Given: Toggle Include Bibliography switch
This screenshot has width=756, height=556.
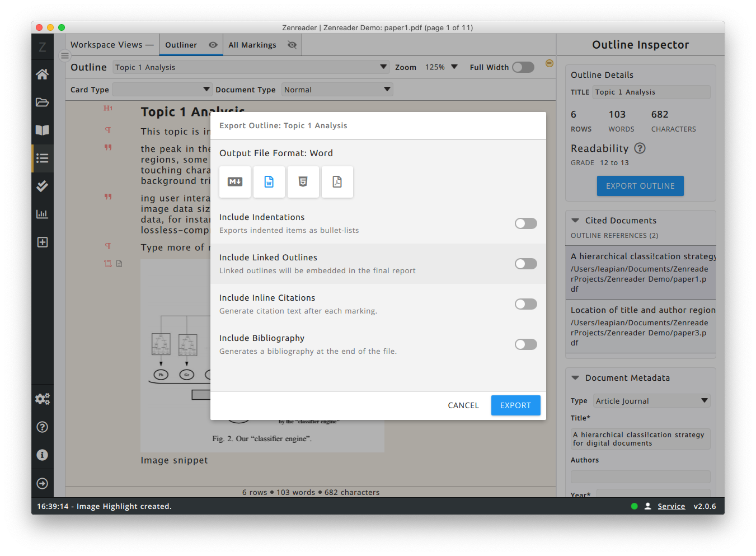Looking at the screenshot, I should [x=526, y=344].
